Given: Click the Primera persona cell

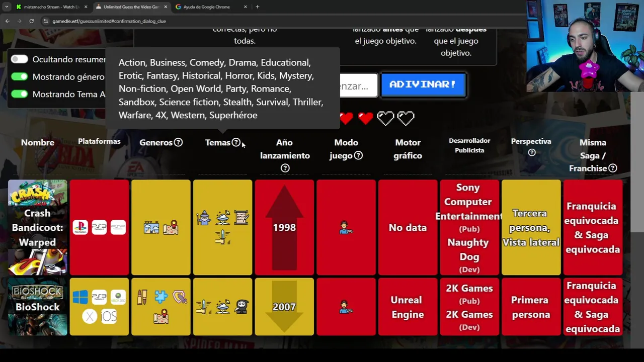Looking at the screenshot, I should [x=531, y=307].
